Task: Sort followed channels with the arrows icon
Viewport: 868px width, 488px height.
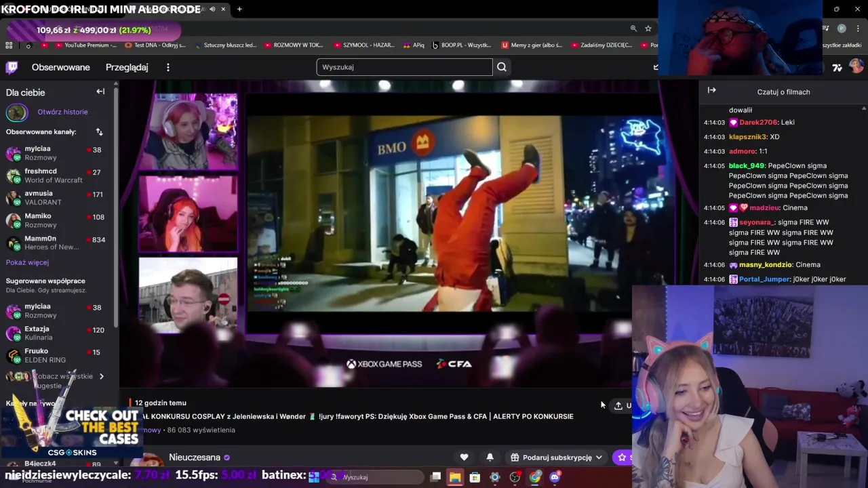Action: click(99, 131)
